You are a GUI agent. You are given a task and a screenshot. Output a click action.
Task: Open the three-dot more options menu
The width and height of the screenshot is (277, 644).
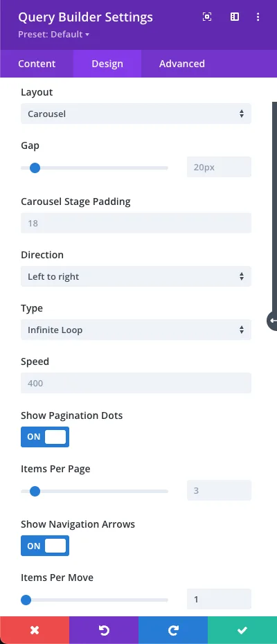pos(258,17)
